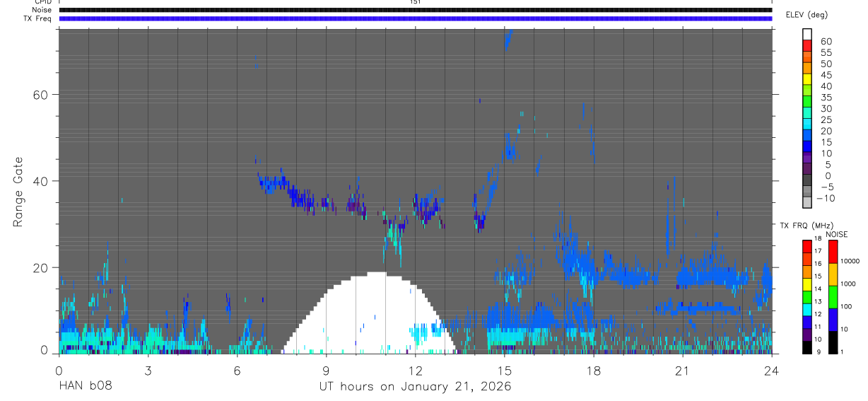Click the black bottom segment of TX FRQ colorbar
Image resolution: width=868 pixels, height=401 pixels.
[807, 347]
